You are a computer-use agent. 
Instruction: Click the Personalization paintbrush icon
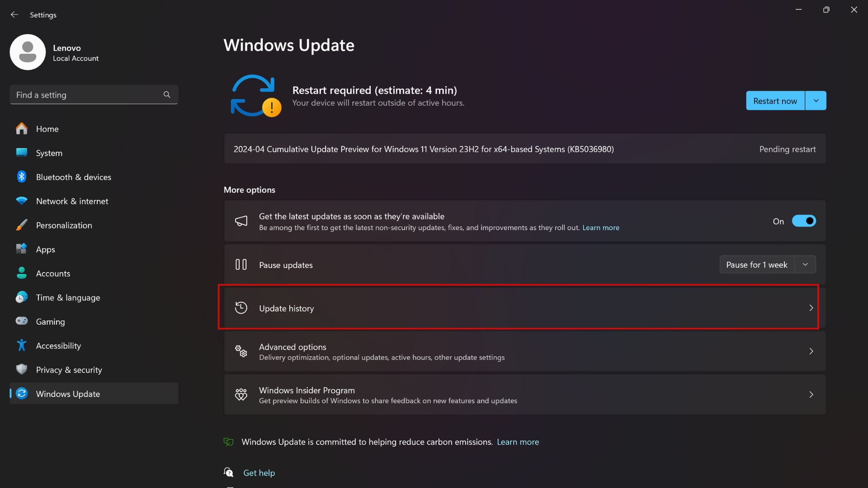coord(22,225)
